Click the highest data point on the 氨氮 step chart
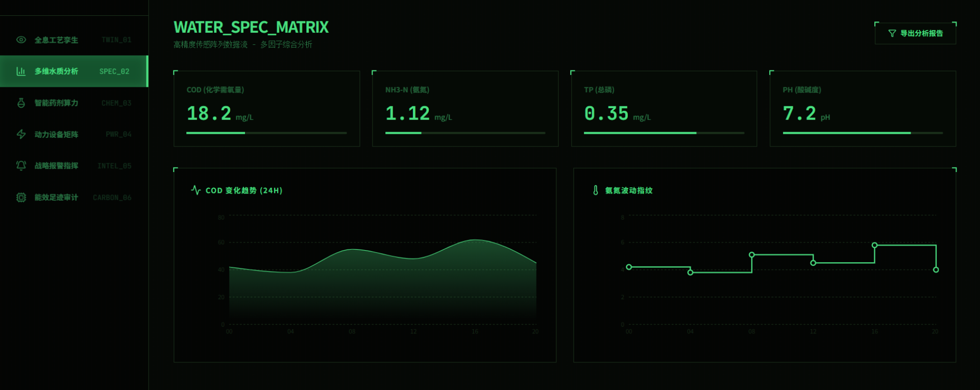980x390 pixels. (x=874, y=246)
